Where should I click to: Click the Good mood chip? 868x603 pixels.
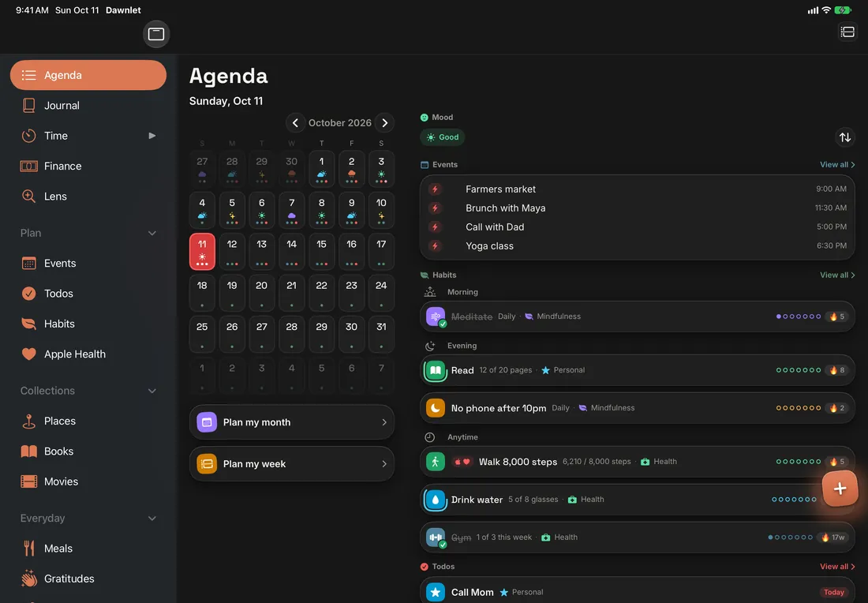(443, 137)
